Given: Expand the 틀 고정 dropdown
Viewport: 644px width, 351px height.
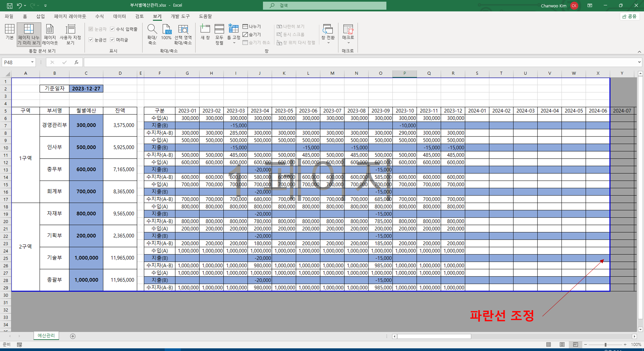Looking at the screenshot, I should (234, 43).
